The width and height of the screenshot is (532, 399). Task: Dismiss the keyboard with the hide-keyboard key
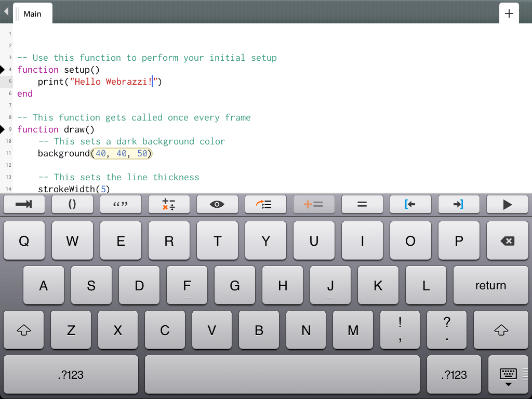coord(508,375)
